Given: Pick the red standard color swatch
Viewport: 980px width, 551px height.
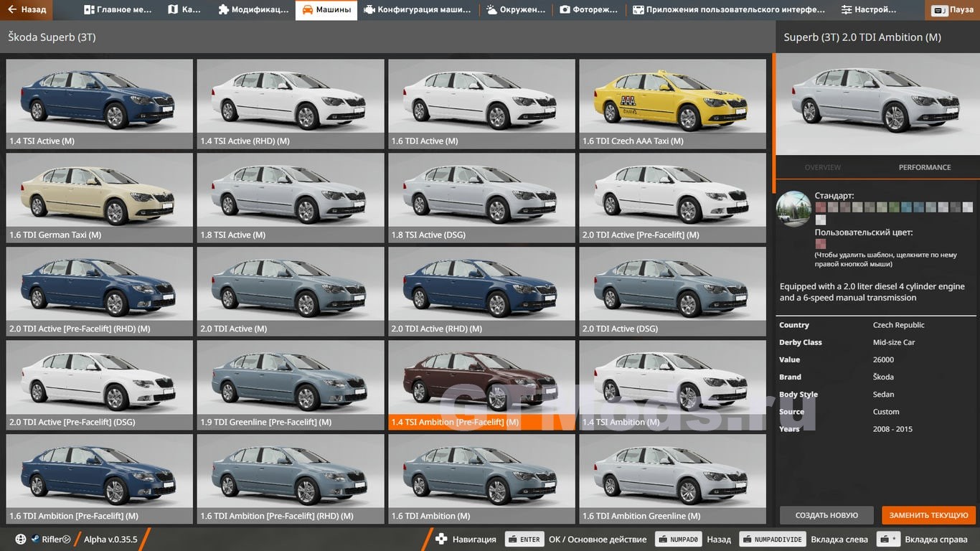Looking at the screenshot, I should [820, 207].
